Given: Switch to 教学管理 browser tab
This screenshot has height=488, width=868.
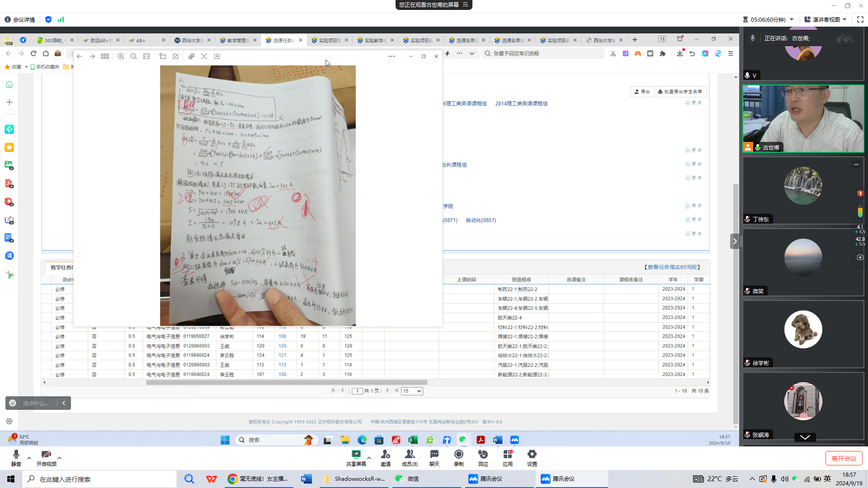Looking at the screenshot, I should [237, 40].
